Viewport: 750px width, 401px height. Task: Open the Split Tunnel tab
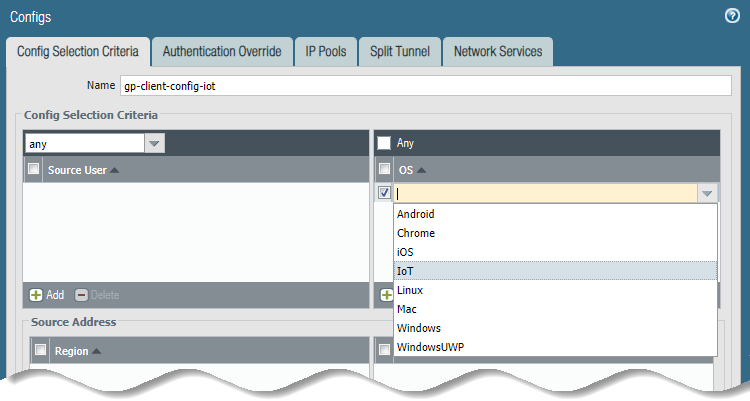399,52
